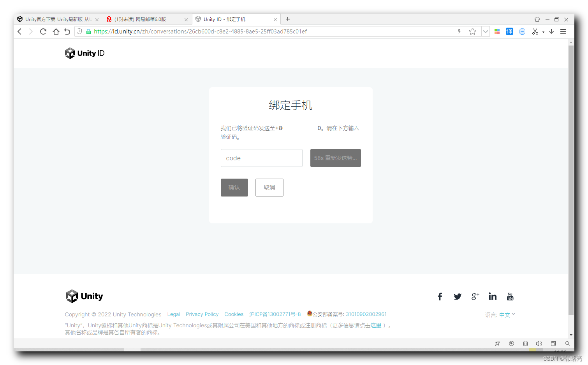Open the browser hamburger menu
Viewport: 588px width, 365px height.
pos(563,32)
